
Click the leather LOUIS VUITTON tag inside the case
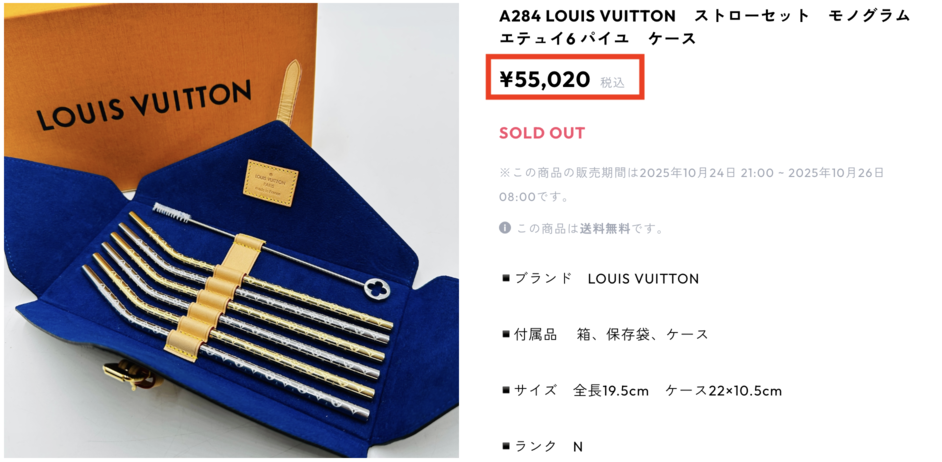(x=271, y=183)
